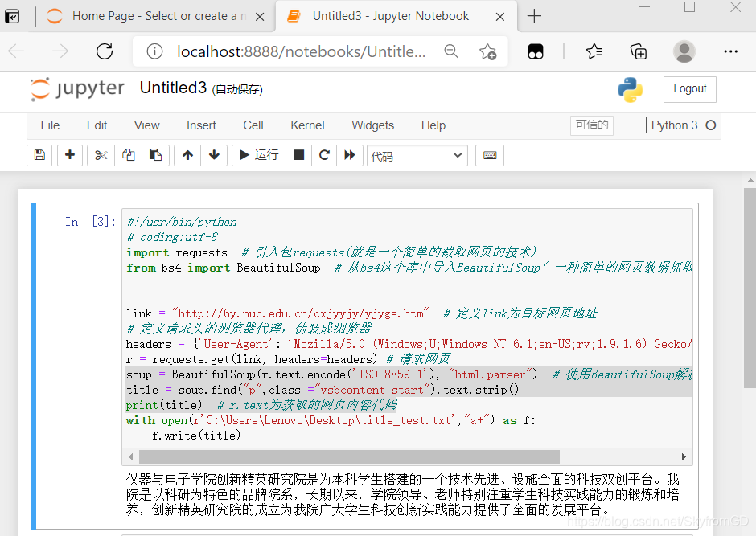Viewport: 756px width, 536px height.
Task: Rename notebook title Untitled3
Action: pos(173,88)
